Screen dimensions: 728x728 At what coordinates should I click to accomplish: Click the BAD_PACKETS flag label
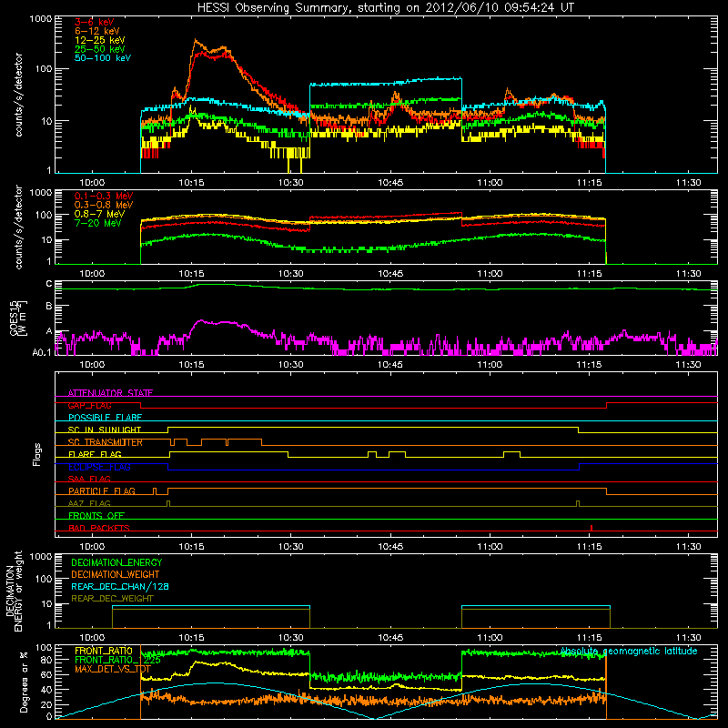[x=99, y=528]
